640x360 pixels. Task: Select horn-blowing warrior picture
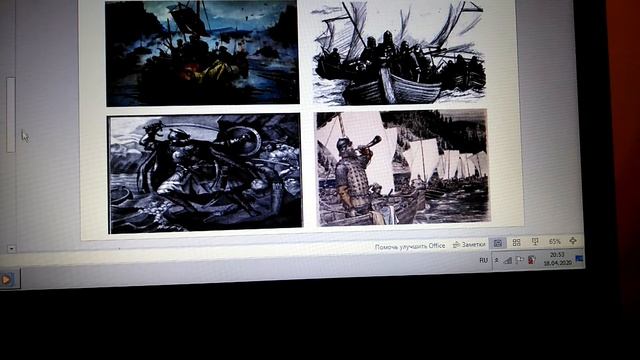click(x=403, y=167)
